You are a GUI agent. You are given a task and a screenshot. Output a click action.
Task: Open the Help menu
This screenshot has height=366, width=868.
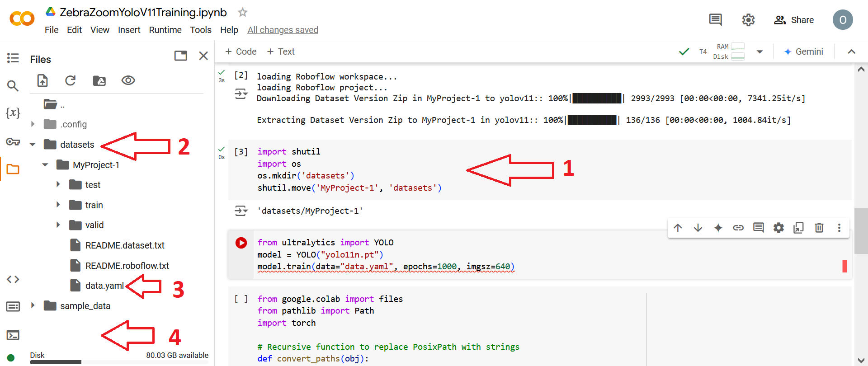[x=229, y=30]
